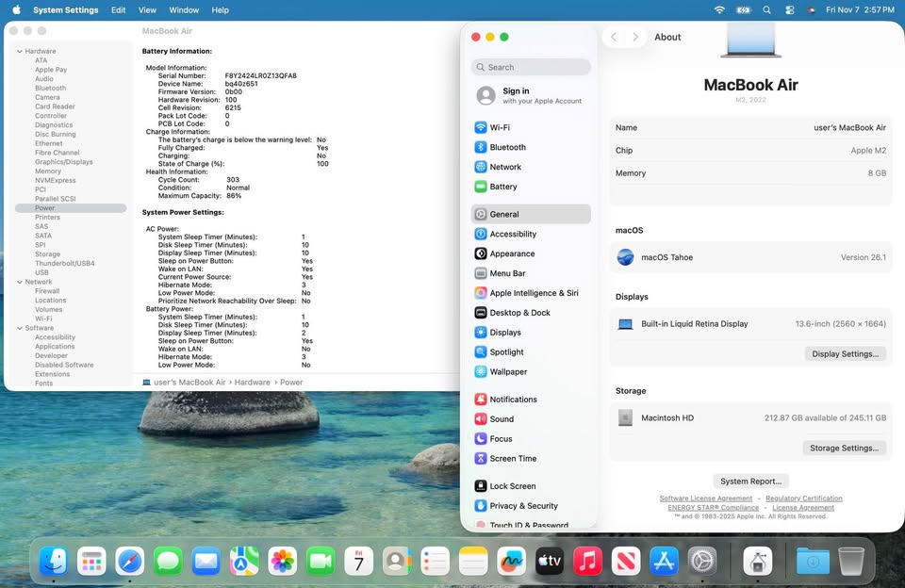Open the Music app from the Dock

point(588,561)
